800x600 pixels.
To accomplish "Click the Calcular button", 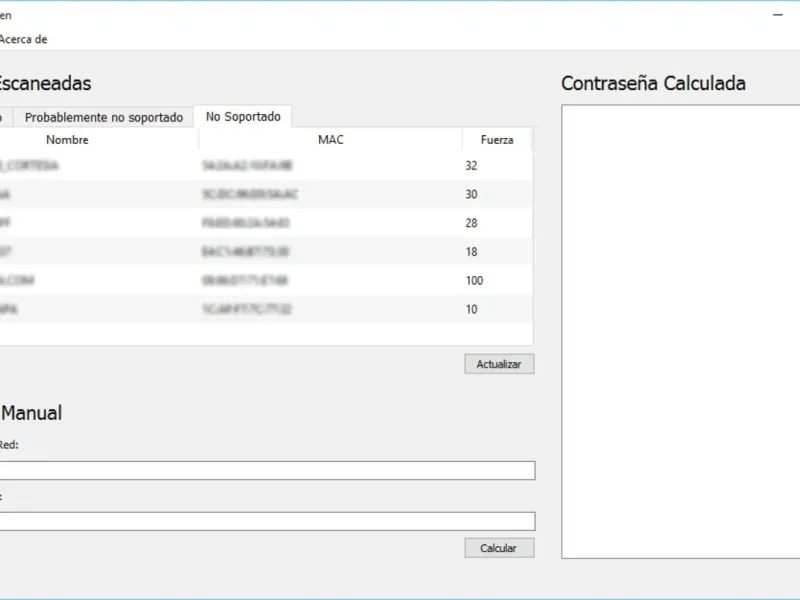I will click(499, 548).
